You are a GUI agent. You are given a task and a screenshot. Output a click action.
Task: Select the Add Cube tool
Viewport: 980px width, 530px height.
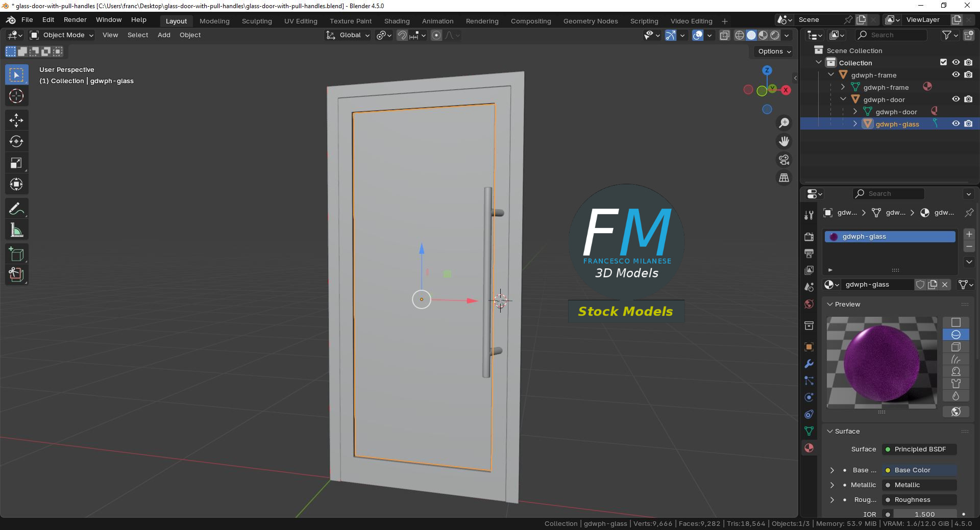click(x=16, y=255)
